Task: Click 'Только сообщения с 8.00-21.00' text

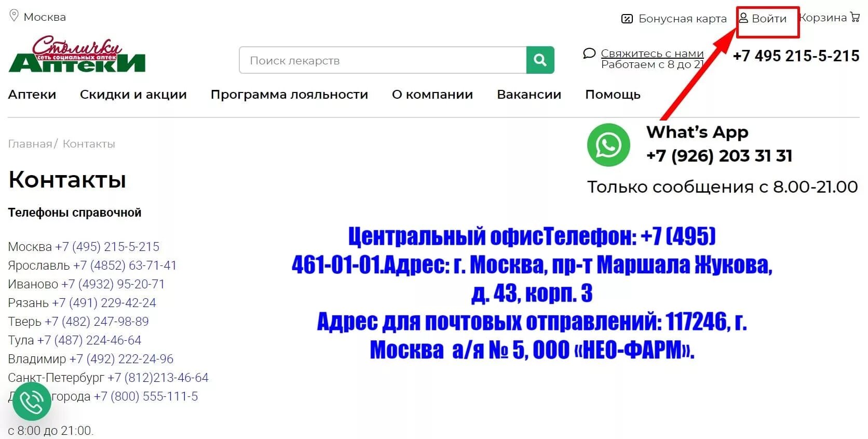Action: [722, 187]
